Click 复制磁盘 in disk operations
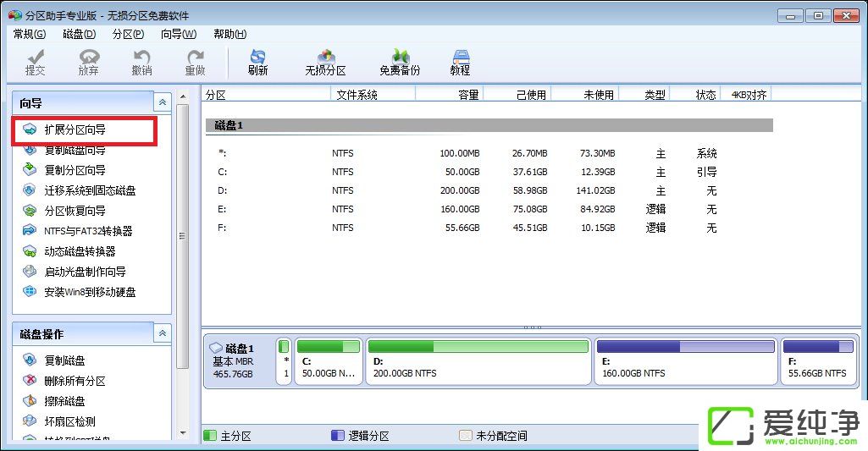The image size is (868, 451). coord(53,360)
